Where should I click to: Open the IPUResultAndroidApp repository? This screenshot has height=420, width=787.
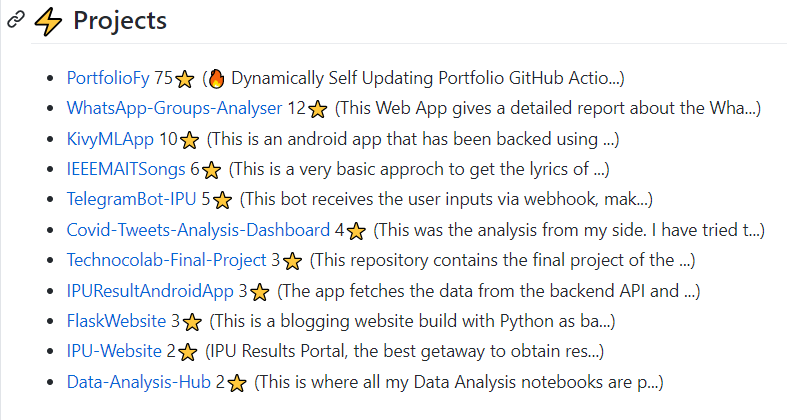(x=150, y=291)
